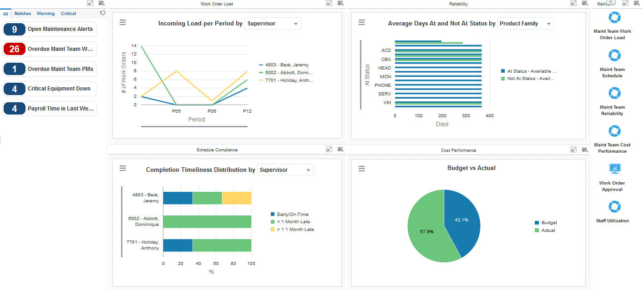Open the Work Order Approval monitor icon
The image size is (644, 290).
[615, 169]
